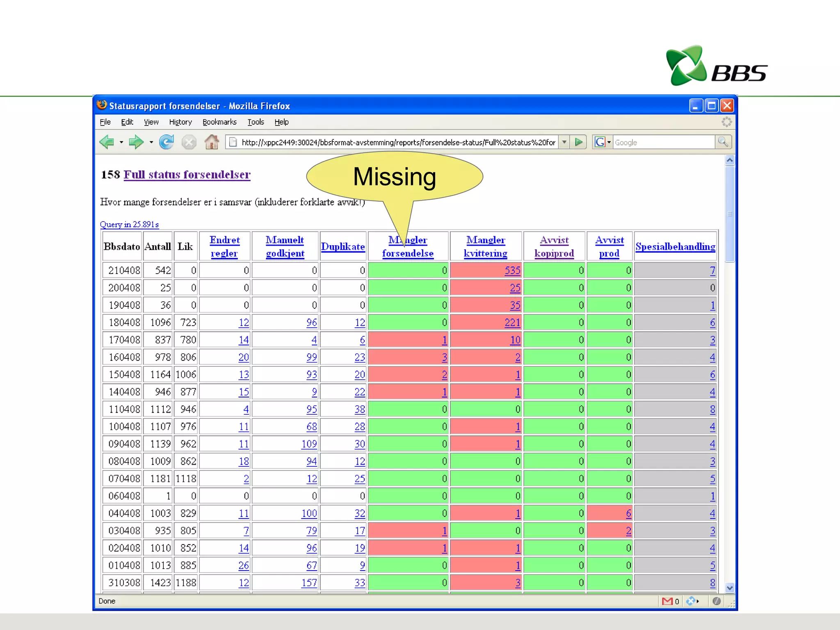Click the scrollbar down arrow
This screenshot has height=630, width=840.
[729, 588]
